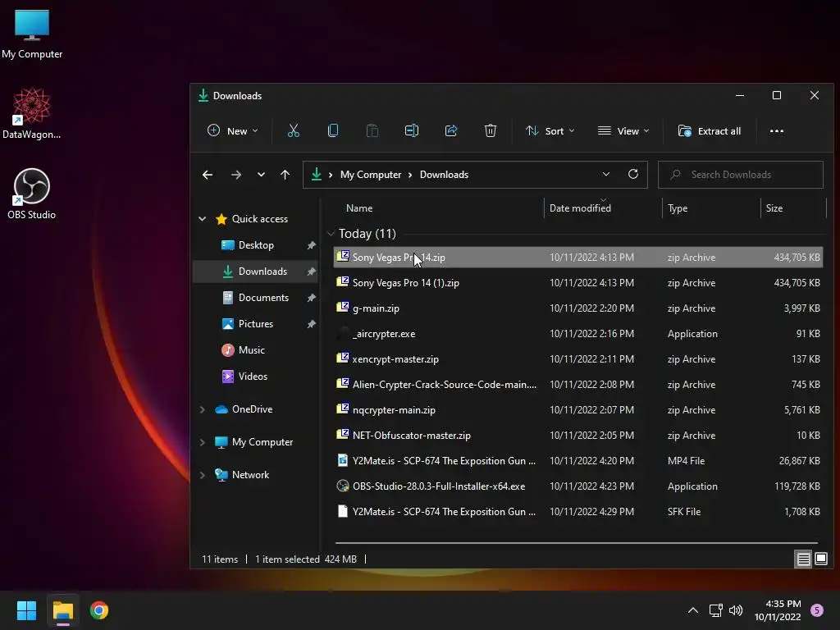The width and height of the screenshot is (840, 630).
Task: Click in Search Downloads field
Action: 741,175
